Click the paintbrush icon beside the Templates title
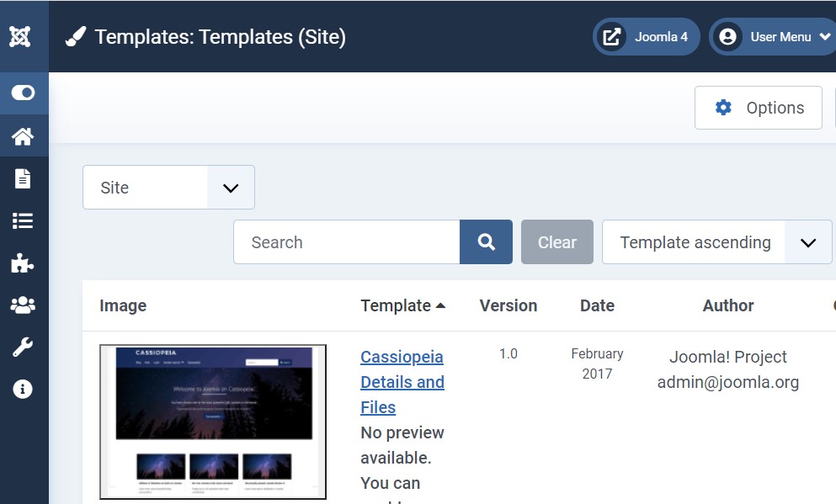Screen dimensions: 836x504 click(75, 37)
